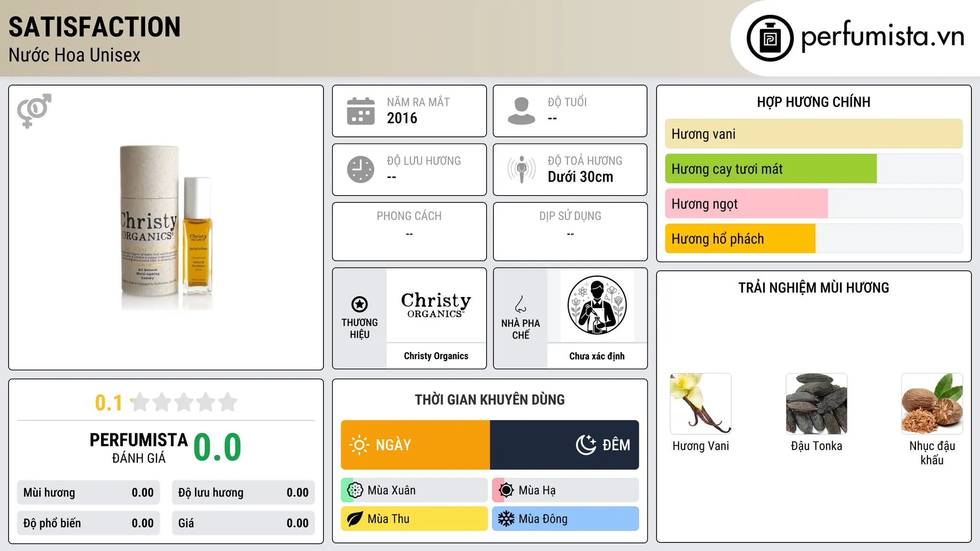
Task: Click the perfumista.vn perfume bottle logo icon
Action: [770, 38]
